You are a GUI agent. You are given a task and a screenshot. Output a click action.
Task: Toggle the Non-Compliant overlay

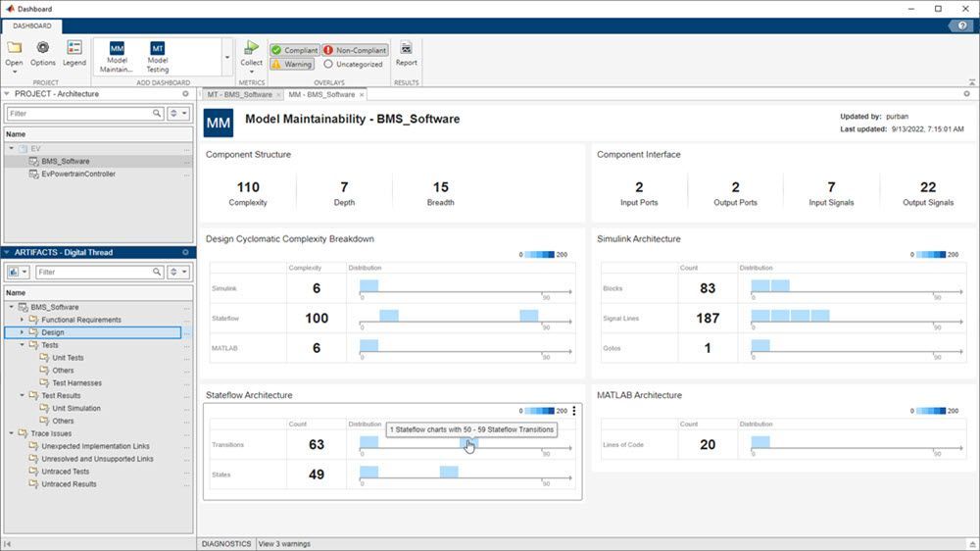point(355,50)
